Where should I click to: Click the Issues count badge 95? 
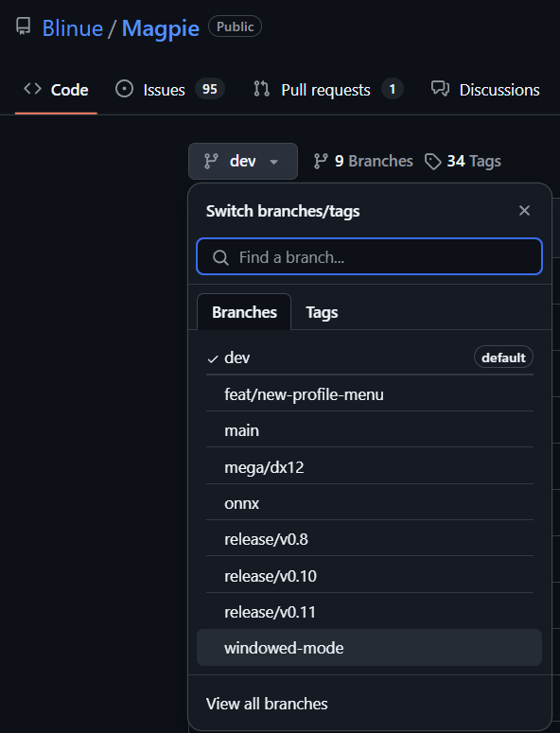[x=209, y=89]
